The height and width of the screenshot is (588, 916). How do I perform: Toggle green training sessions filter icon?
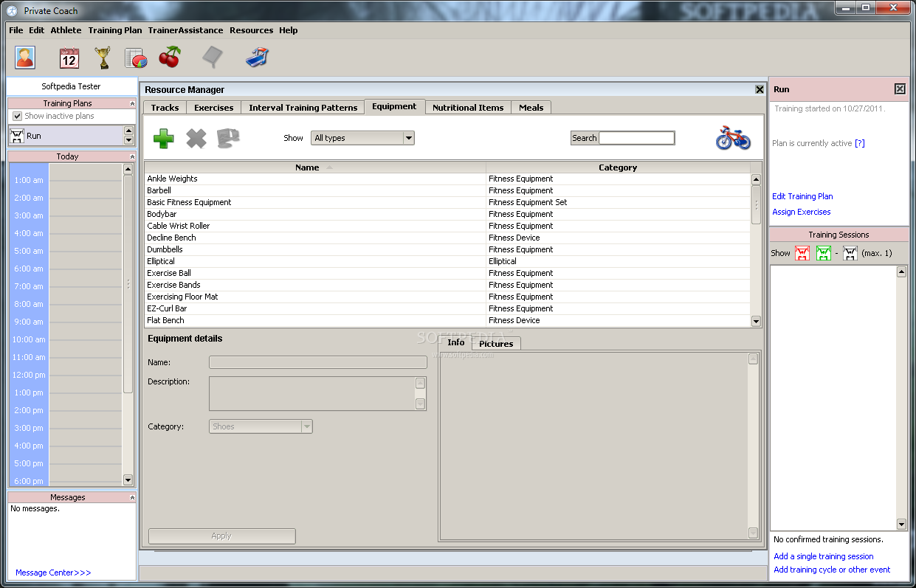tap(824, 253)
